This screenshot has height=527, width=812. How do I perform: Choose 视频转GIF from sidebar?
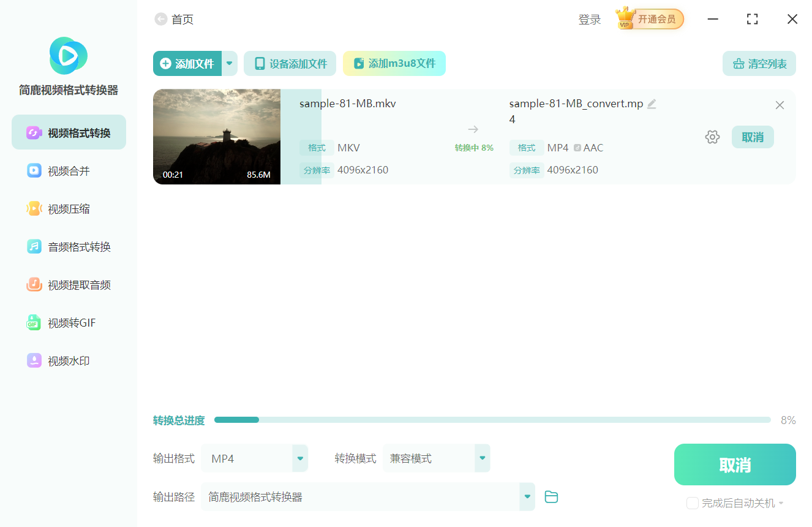pyautogui.click(x=69, y=322)
